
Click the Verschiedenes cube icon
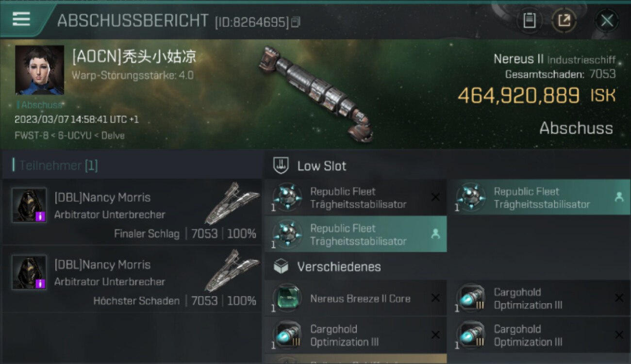pyautogui.click(x=282, y=266)
